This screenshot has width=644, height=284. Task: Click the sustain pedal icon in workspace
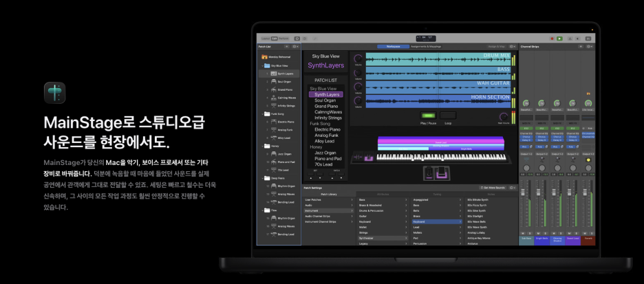(429, 173)
